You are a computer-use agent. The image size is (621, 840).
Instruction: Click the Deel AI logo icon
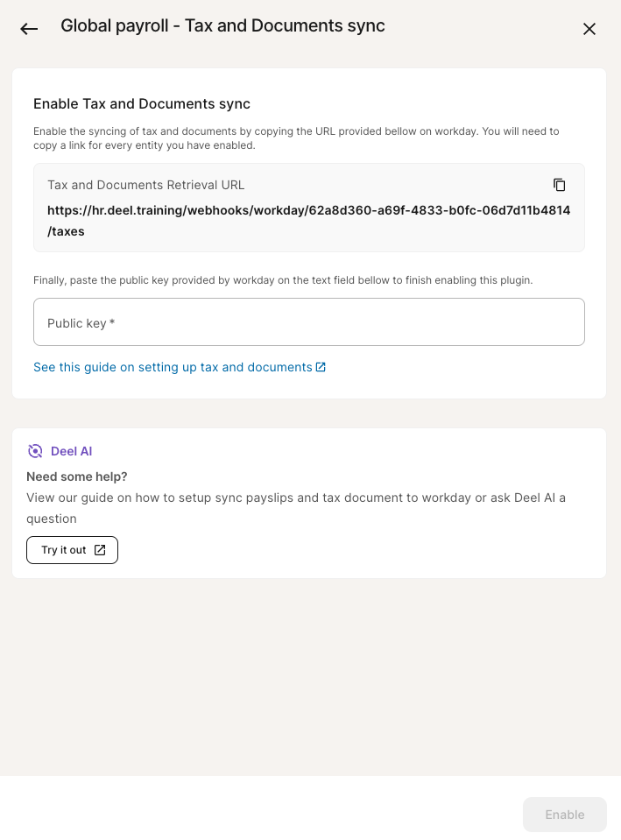pos(35,451)
